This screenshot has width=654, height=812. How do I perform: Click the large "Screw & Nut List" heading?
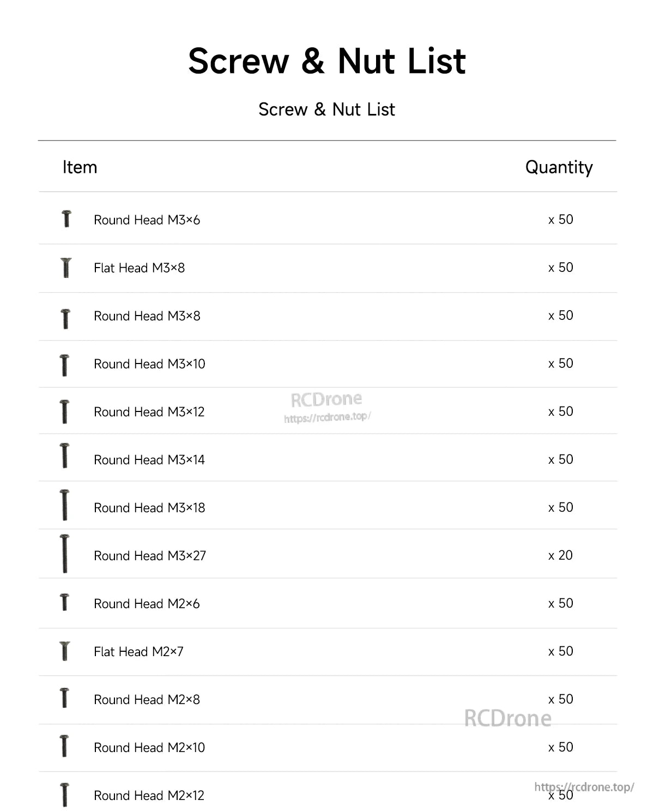point(326,61)
